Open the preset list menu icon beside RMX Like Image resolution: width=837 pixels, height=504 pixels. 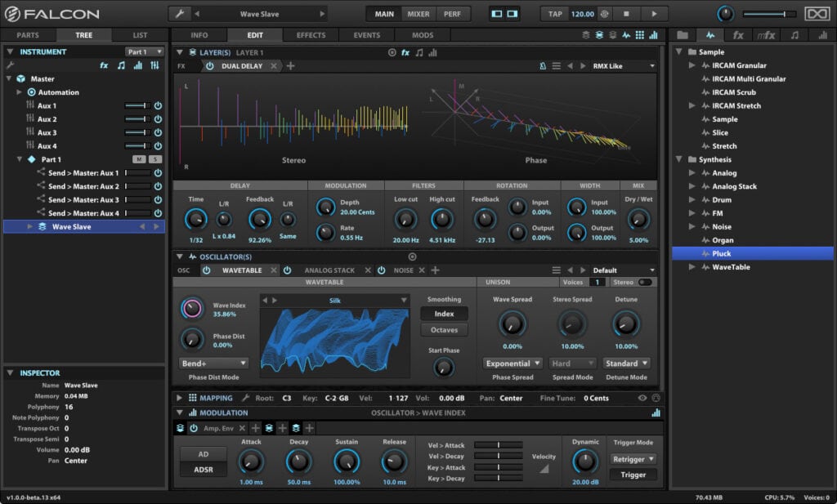556,66
